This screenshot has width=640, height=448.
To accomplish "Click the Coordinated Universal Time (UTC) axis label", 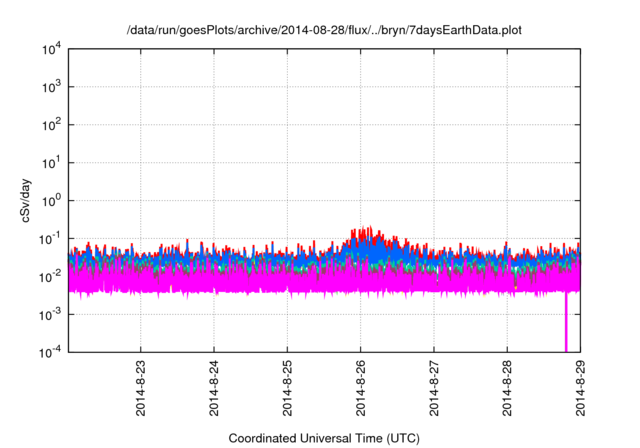I will [324, 438].
